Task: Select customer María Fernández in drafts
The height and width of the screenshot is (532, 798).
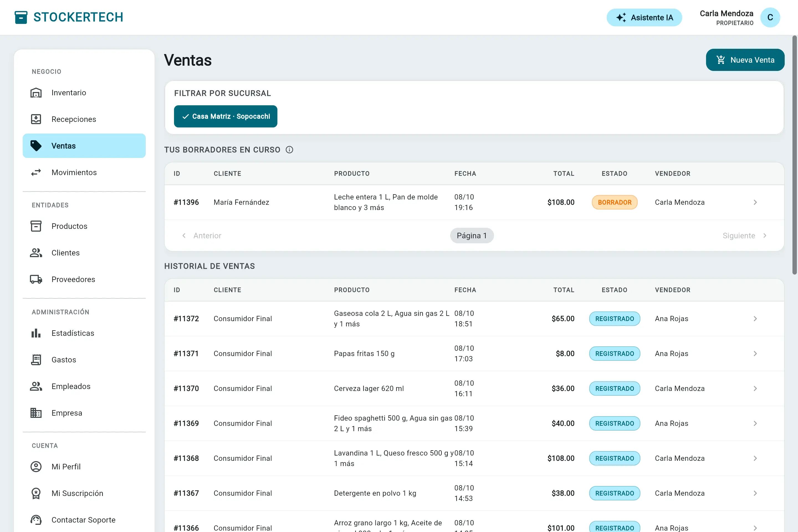Action: 241,202
